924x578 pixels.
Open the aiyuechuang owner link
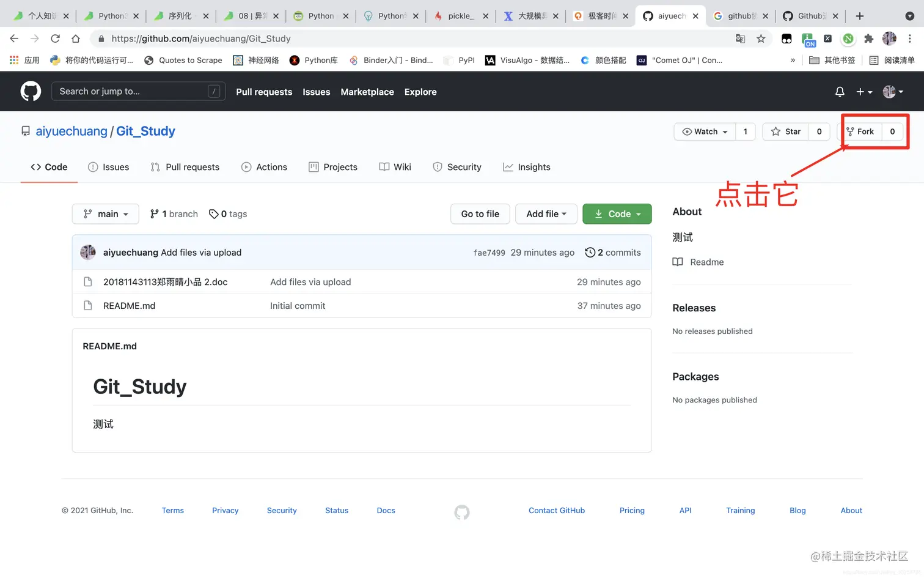pyautogui.click(x=71, y=131)
